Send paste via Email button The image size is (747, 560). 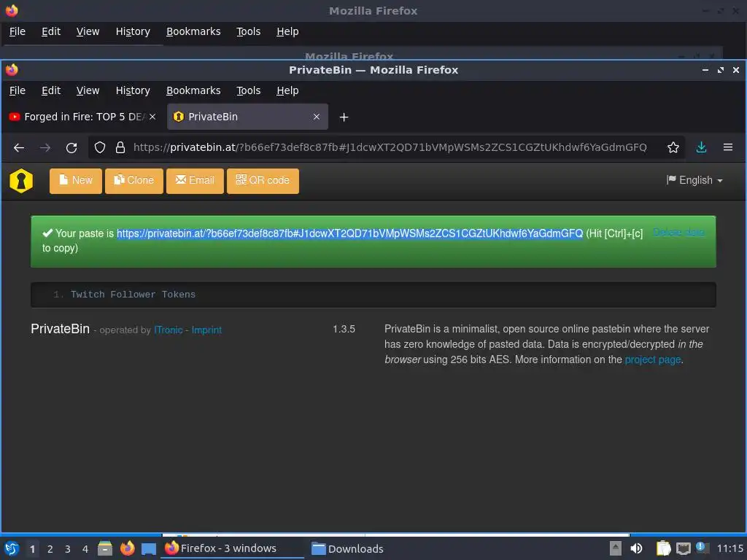click(195, 181)
